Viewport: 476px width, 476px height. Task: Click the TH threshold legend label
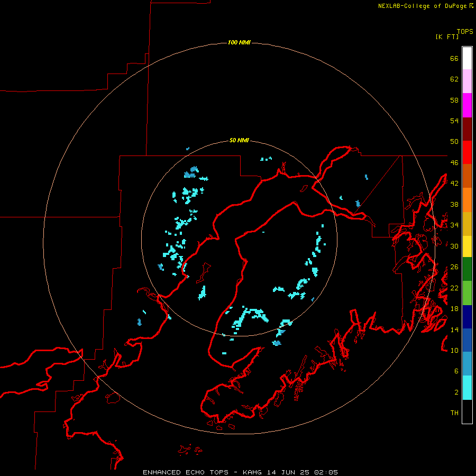(454, 413)
